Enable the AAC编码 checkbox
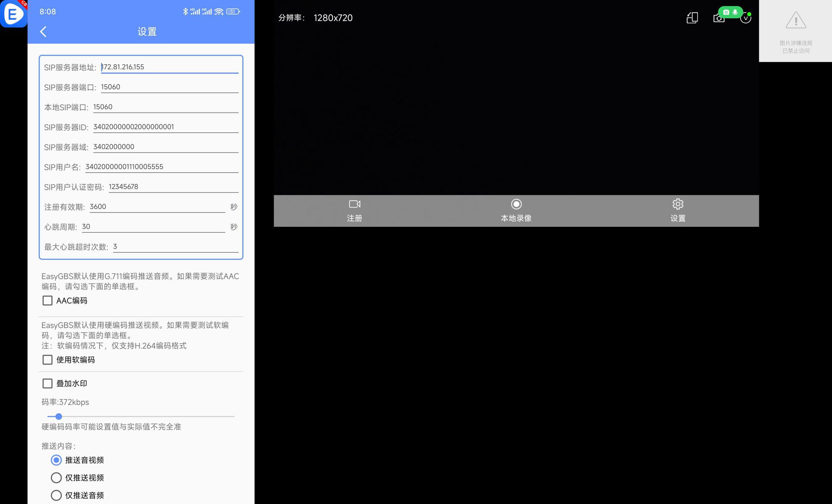This screenshot has width=832, height=504. coord(48,301)
